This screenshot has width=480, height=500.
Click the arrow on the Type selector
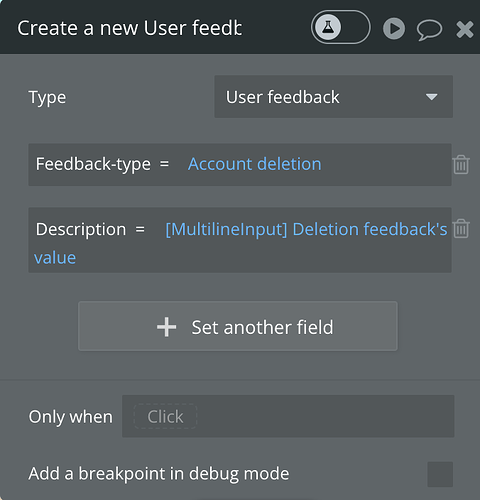click(431, 97)
